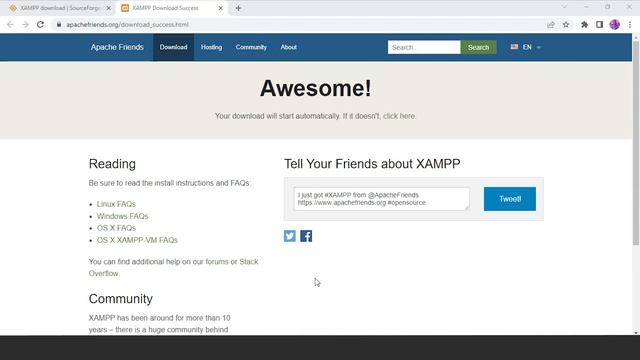The width and height of the screenshot is (640, 360).
Task: Click the Tweet! button
Action: [510, 199]
